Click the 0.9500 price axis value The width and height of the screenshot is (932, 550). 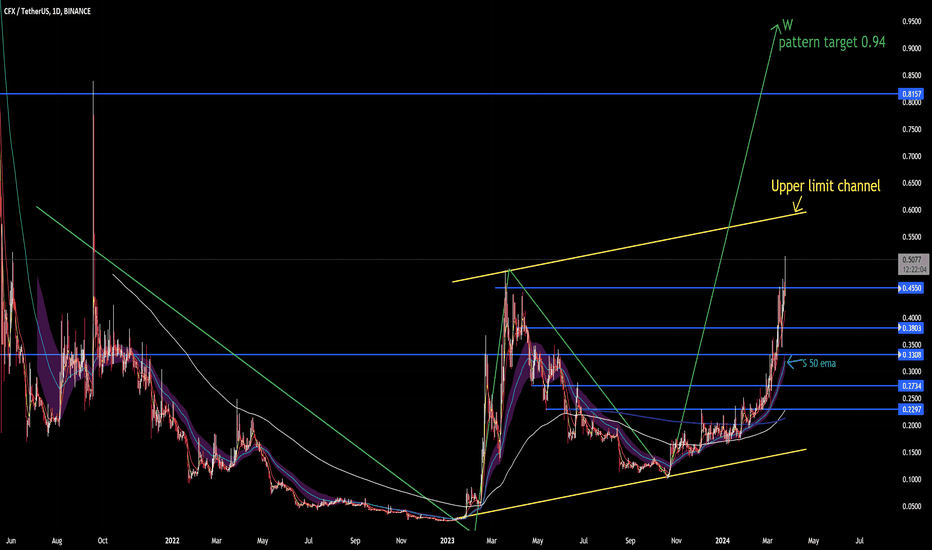point(912,21)
